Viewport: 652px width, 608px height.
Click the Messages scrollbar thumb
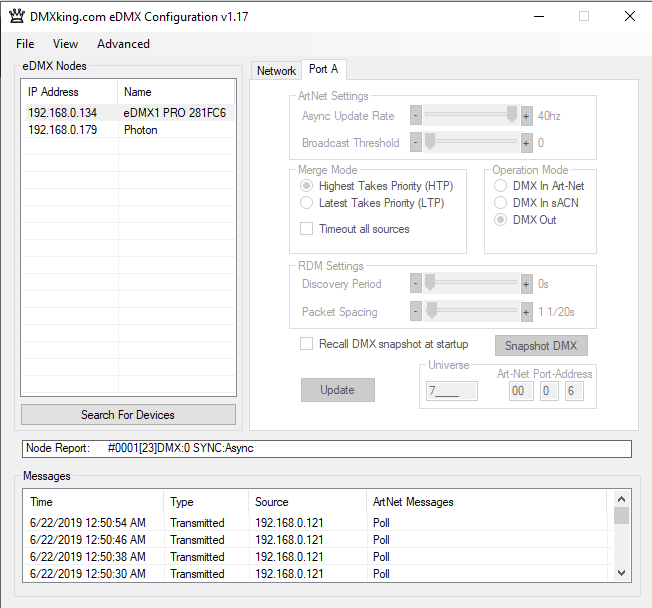click(x=622, y=516)
